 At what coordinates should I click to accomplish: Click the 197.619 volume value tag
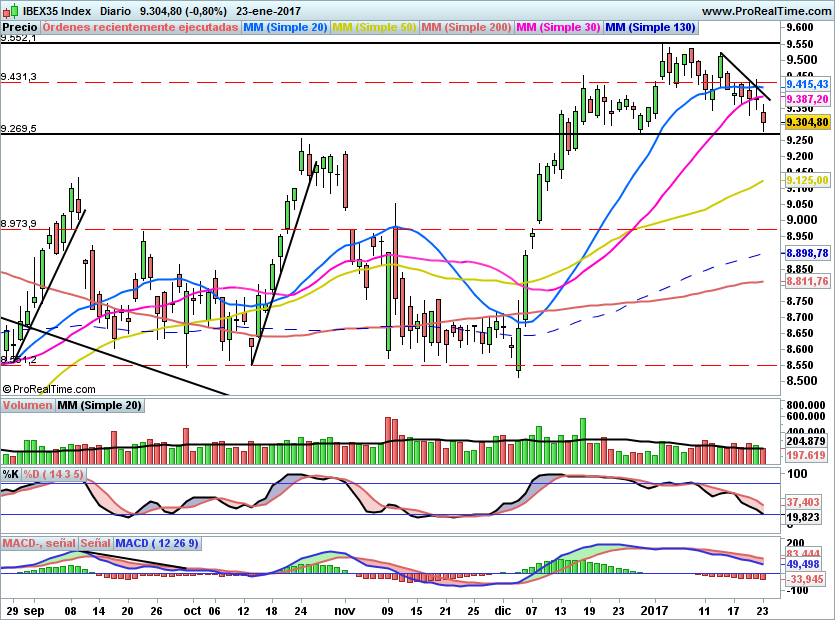(x=806, y=455)
